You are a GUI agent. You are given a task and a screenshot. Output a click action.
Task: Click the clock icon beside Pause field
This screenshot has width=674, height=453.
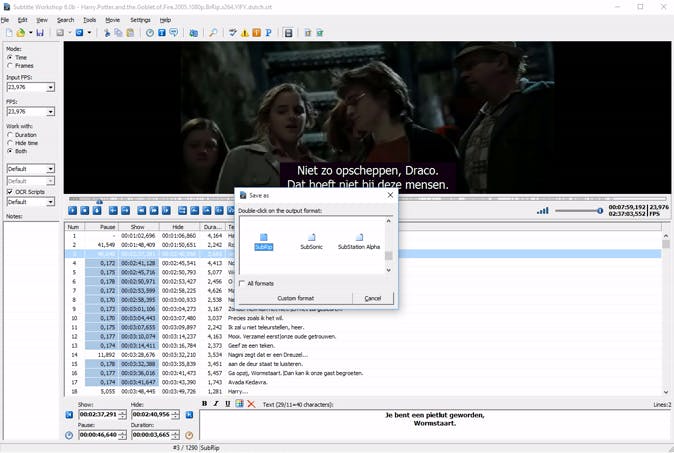(69, 435)
